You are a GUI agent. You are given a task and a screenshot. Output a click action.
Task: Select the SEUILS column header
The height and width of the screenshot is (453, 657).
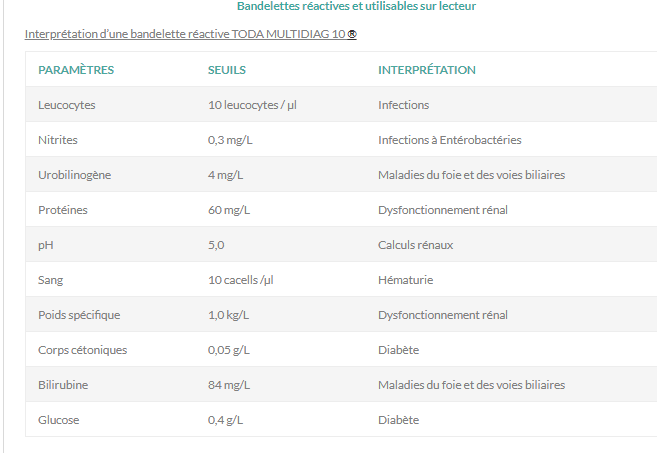[227, 70]
